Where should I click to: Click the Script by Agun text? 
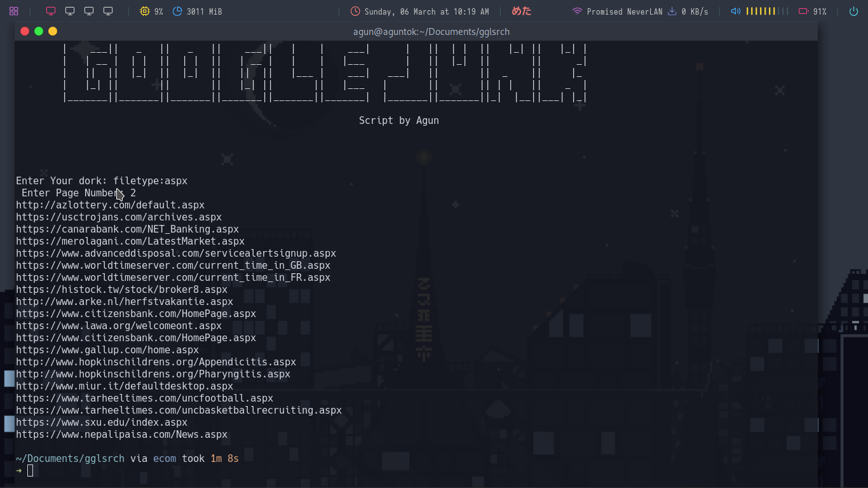[399, 120]
